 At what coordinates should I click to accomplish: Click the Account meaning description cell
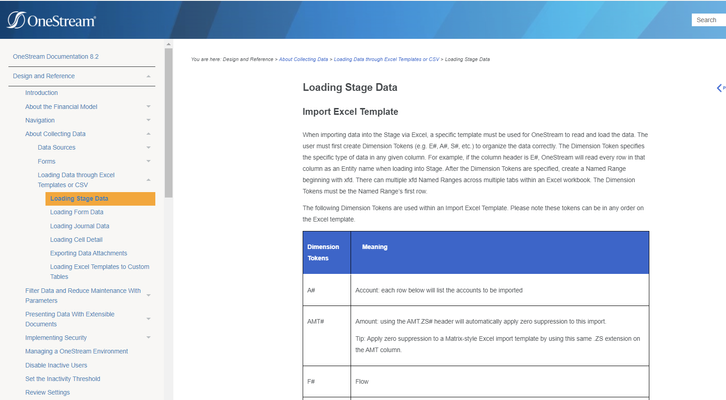pos(500,290)
